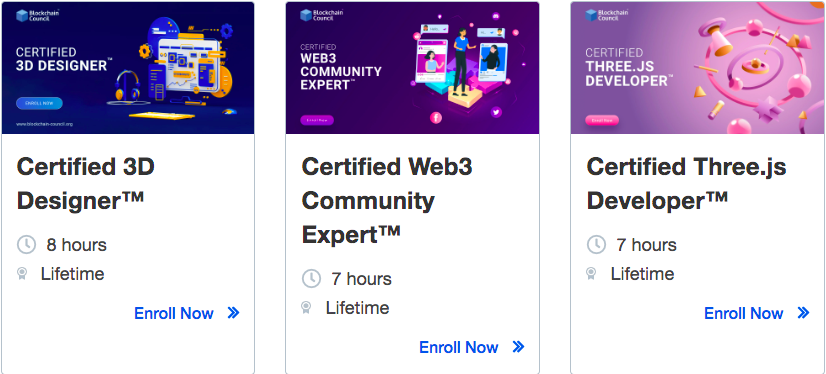826x374 pixels.
Task: Click the blue Enroll Now button in 3D Designer banner
Action: 39,103
